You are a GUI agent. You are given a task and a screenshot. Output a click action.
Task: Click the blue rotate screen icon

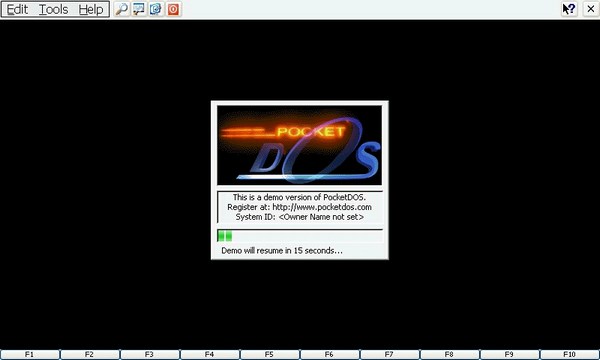click(156, 9)
